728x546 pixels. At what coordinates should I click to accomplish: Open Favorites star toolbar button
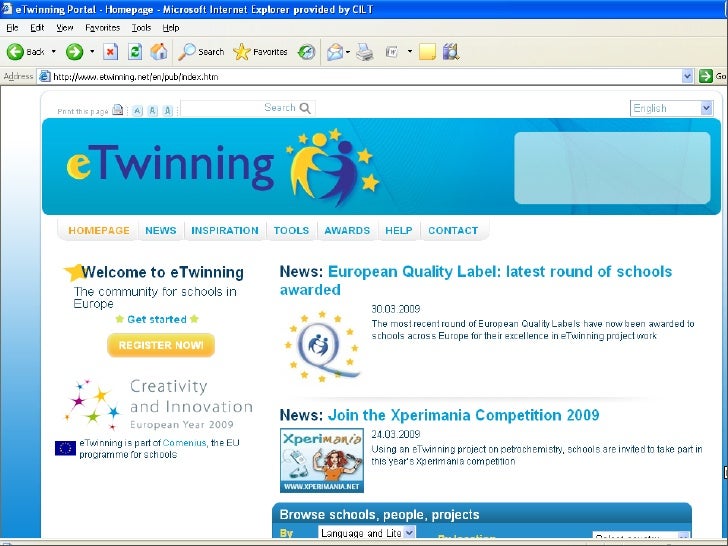coord(260,52)
